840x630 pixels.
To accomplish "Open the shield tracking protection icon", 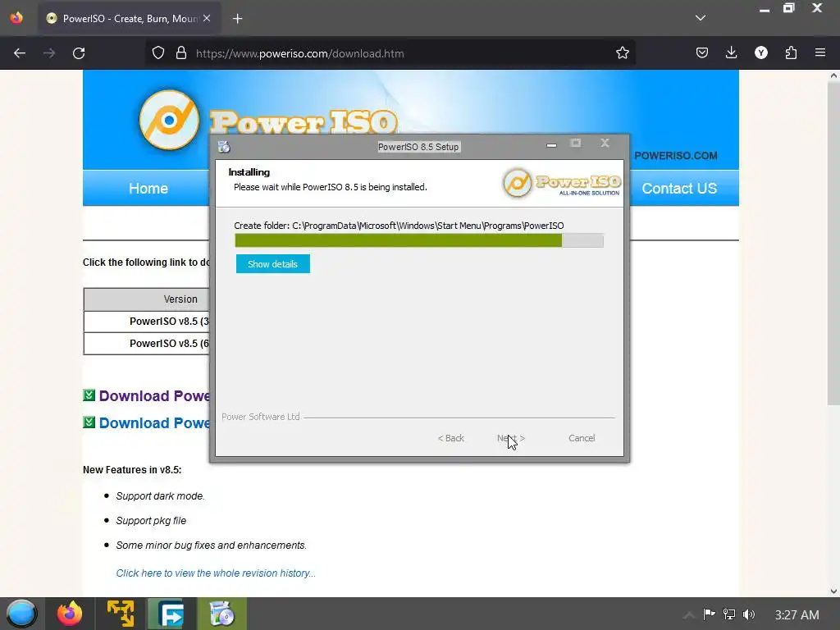I will pos(158,53).
